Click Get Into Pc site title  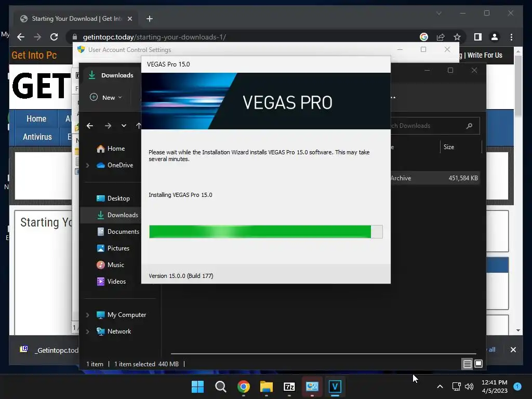click(x=34, y=55)
